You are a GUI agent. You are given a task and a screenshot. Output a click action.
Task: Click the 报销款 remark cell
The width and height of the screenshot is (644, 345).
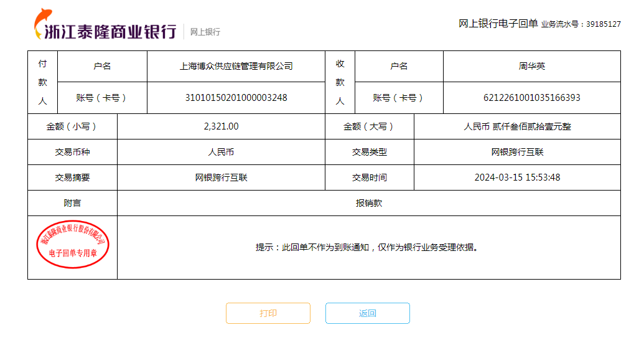tap(368, 203)
